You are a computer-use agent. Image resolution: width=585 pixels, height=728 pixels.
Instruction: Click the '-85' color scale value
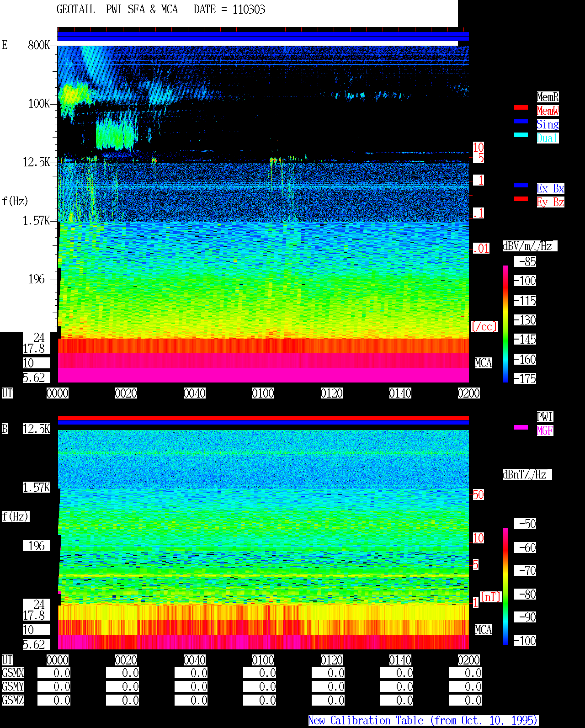(525, 261)
